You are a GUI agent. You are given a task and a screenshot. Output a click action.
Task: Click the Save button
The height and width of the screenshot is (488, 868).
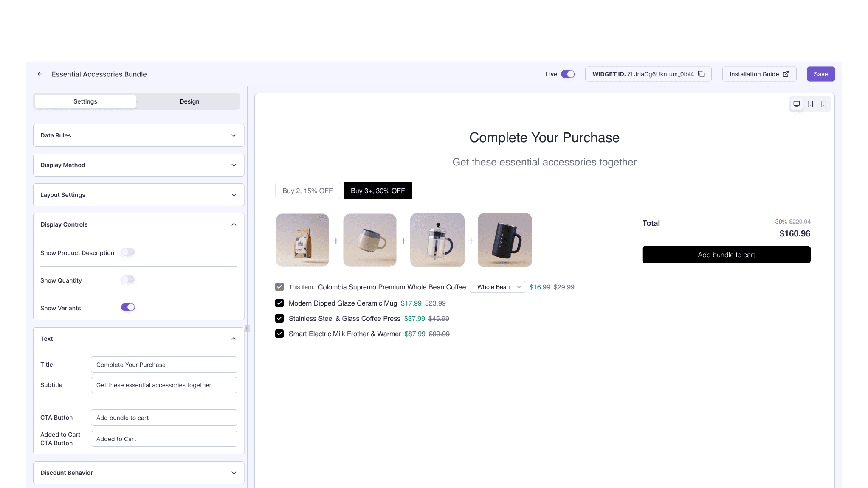point(820,74)
